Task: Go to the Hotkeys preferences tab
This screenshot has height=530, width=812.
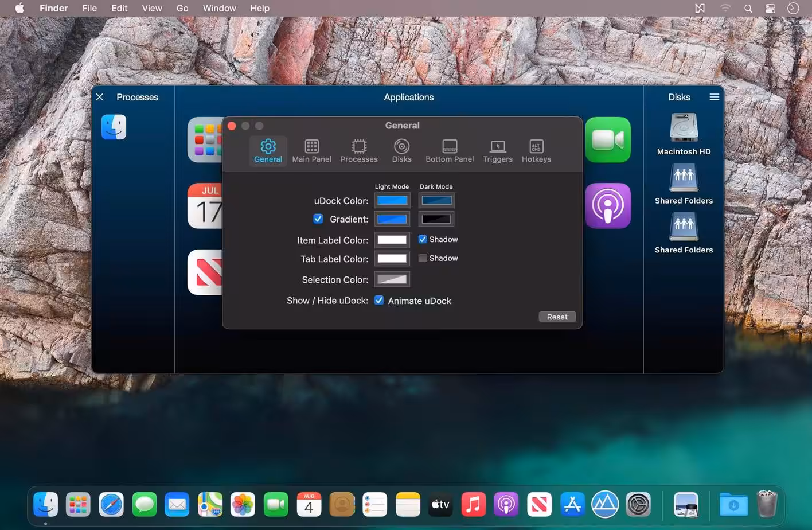Action: click(536, 151)
